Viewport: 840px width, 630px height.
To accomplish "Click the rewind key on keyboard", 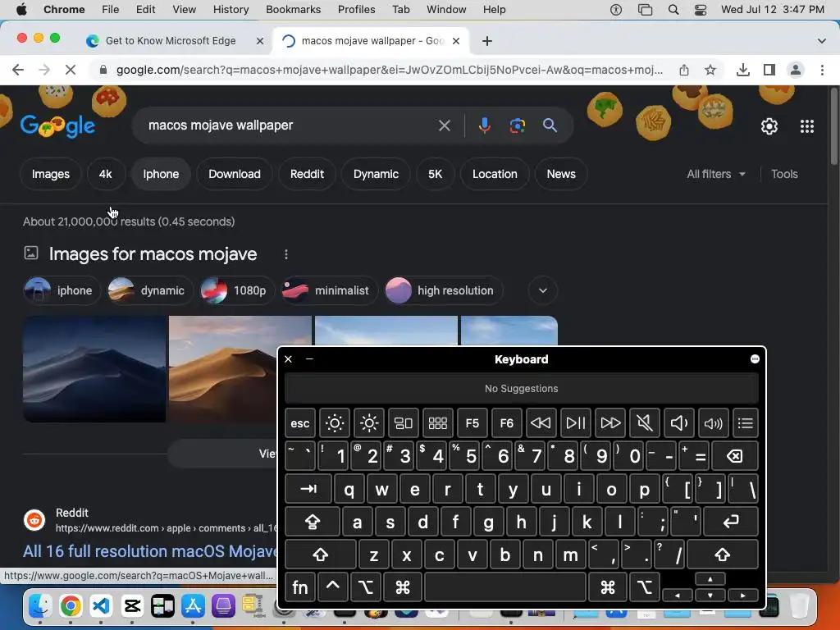I will [x=541, y=423].
